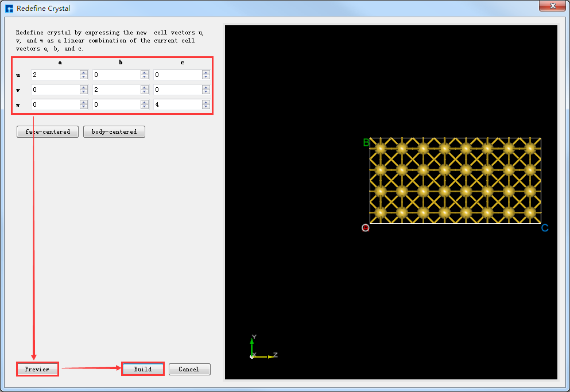
Task: Select the face-centered option
Action: coord(47,131)
